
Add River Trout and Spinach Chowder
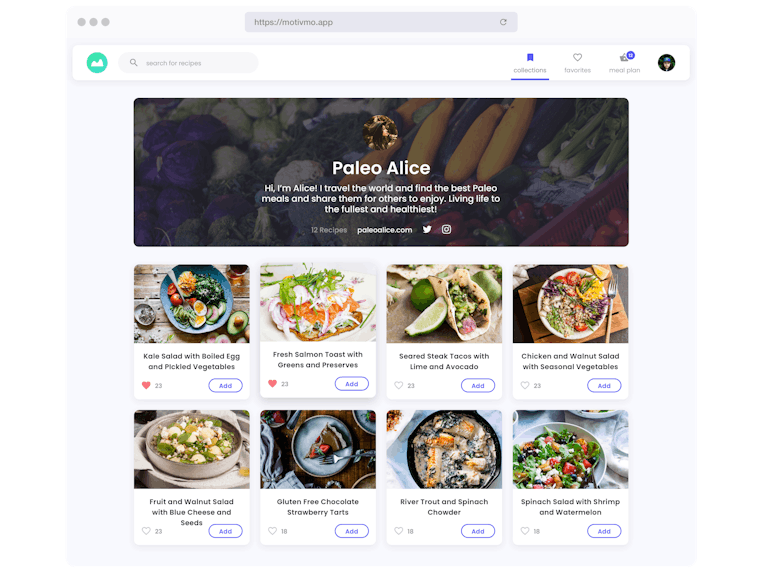point(478,531)
